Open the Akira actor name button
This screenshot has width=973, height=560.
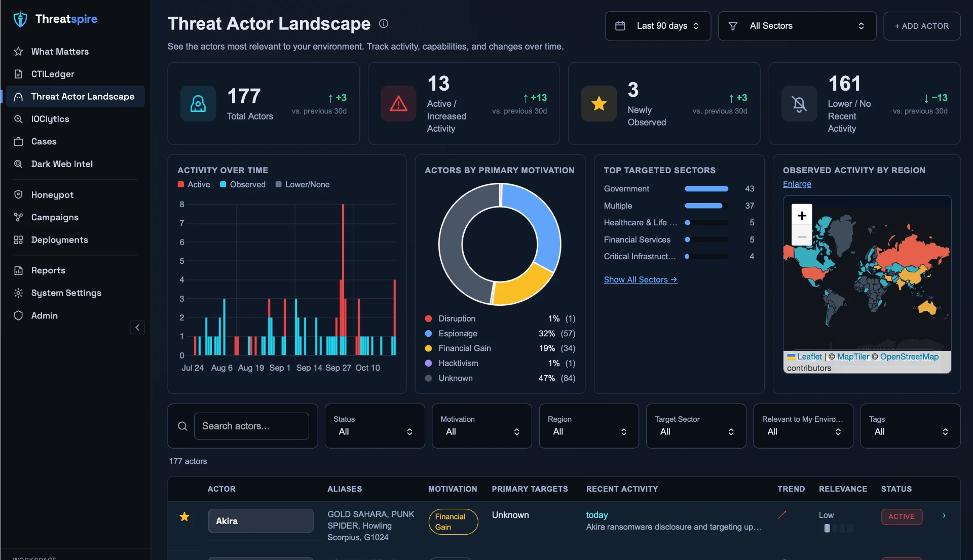coord(260,521)
